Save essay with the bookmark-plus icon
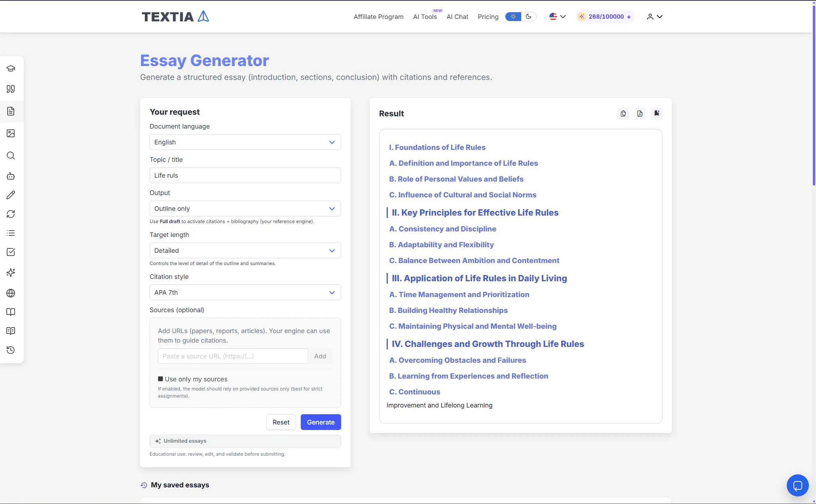The width and height of the screenshot is (816, 504). click(x=657, y=114)
